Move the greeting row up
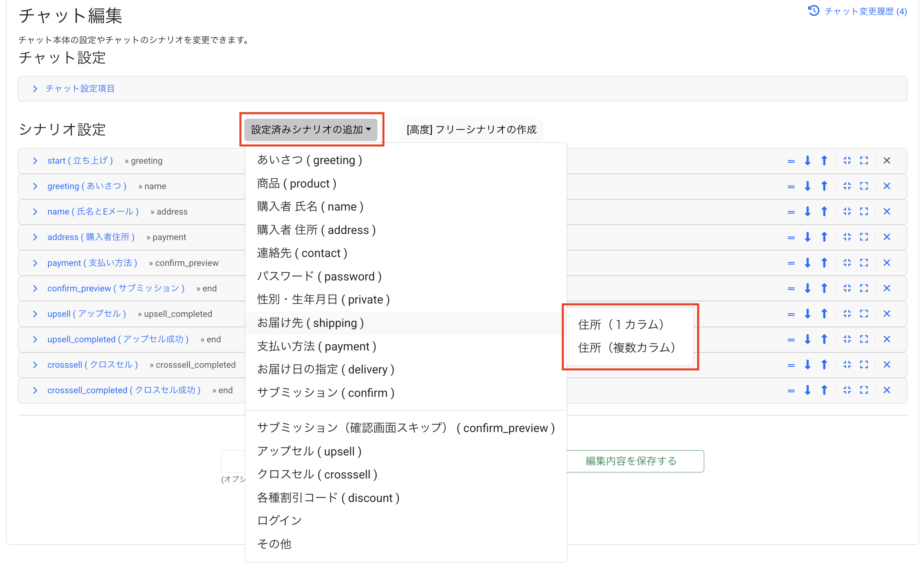924x567 pixels. [824, 186]
